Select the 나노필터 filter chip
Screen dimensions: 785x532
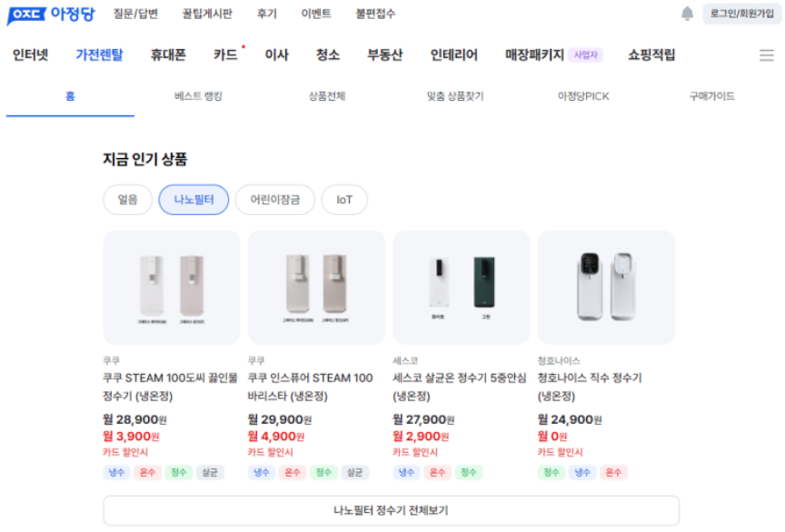(194, 200)
